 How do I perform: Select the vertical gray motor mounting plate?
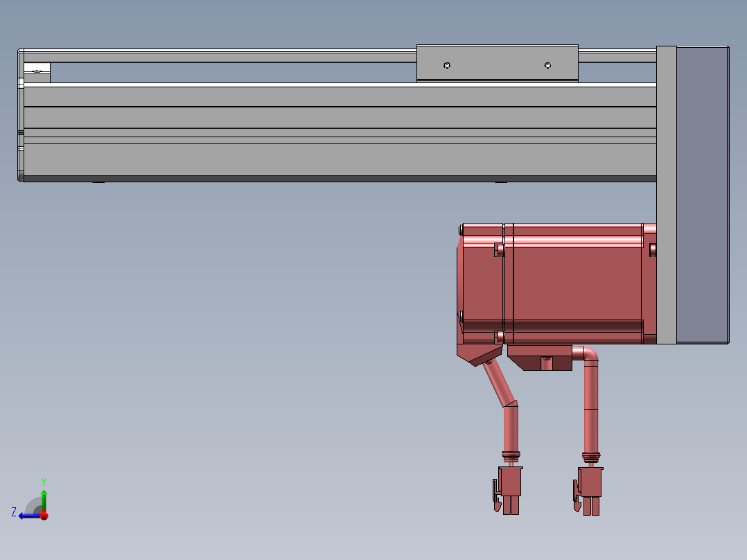(x=667, y=195)
